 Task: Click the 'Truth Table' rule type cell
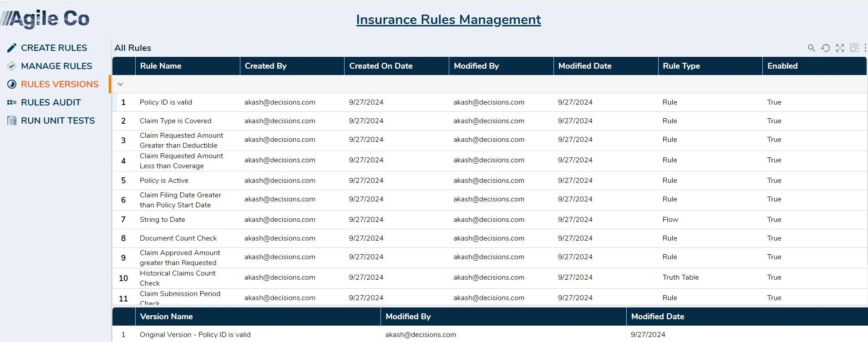coord(680,277)
